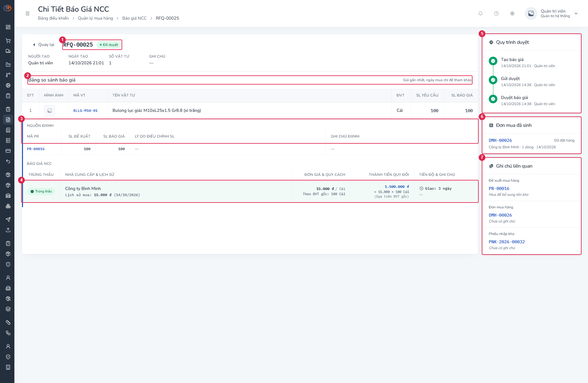Open the shield alert sidebar icon
This screenshot has width=588, height=383.
click(x=8, y=264)
